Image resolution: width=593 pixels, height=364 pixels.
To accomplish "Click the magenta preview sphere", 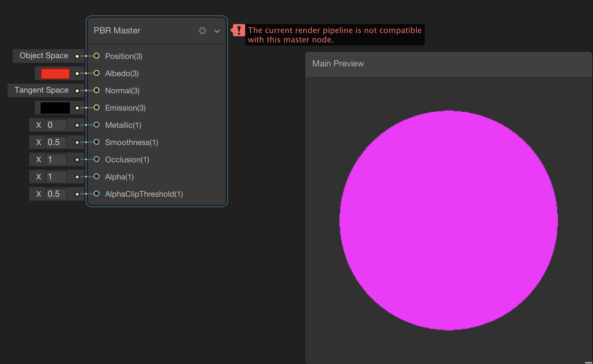I will 449,220.
